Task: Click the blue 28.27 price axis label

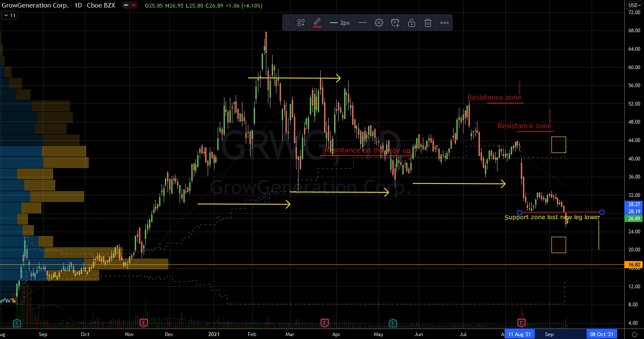Action: click(634, 204)
